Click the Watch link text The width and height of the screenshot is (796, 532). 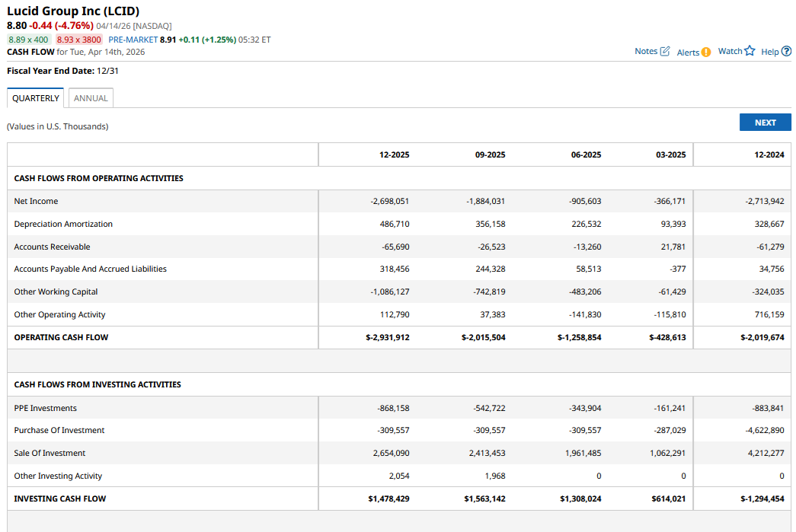pos(730,51)
